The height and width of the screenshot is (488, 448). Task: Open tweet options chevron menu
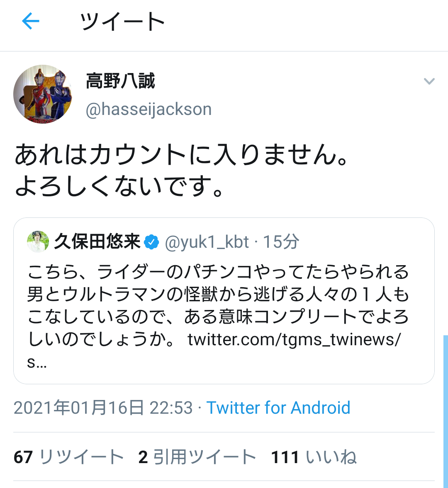(x=429, y=81)
